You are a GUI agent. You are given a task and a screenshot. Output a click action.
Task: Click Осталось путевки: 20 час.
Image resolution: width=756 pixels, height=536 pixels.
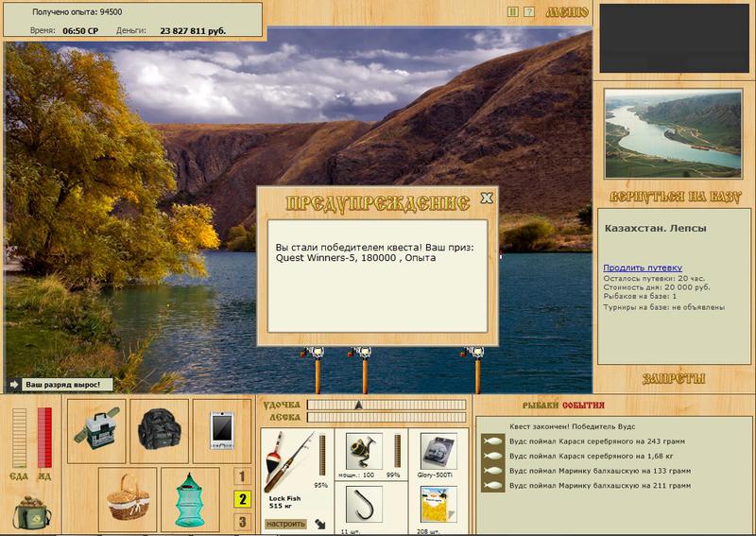[x=654, y=278]
